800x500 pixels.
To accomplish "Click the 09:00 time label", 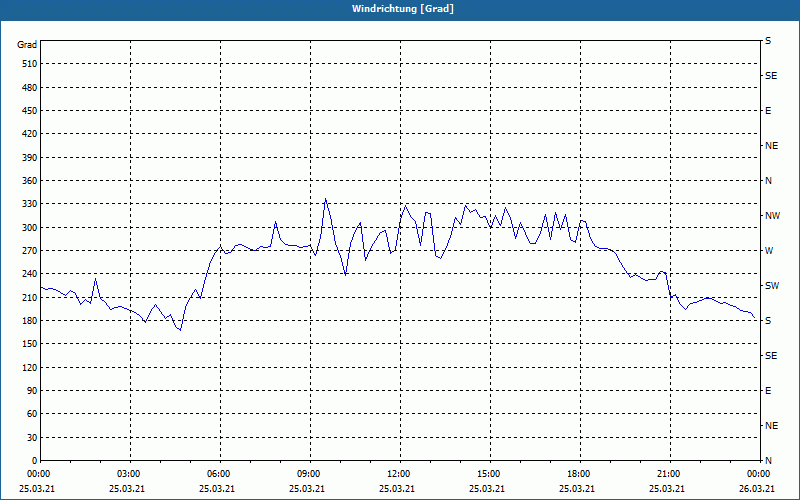I will 310,474.
